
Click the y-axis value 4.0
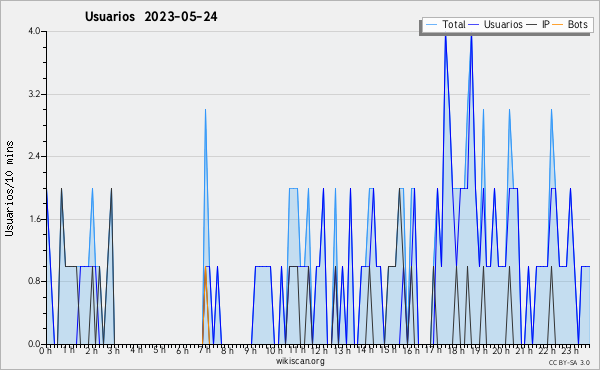click(34, 31)
